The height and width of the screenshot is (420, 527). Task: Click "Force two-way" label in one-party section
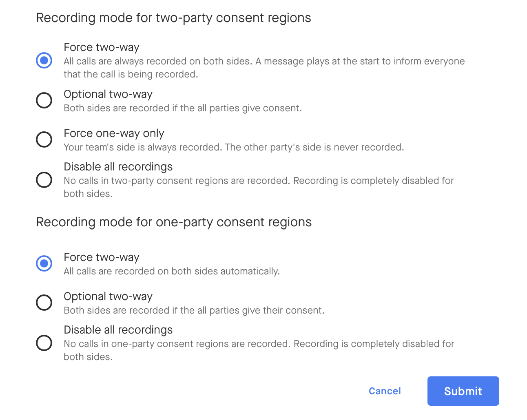pyautogui.click(x=102, y=257)
